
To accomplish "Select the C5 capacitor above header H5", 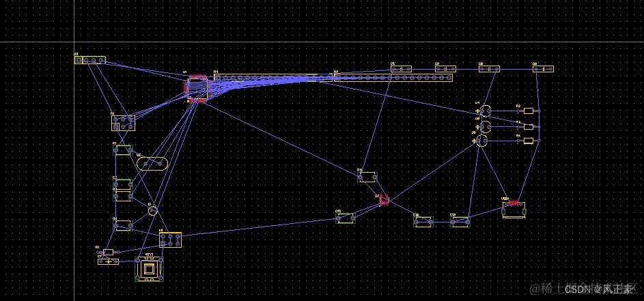I will click(402, 69).
